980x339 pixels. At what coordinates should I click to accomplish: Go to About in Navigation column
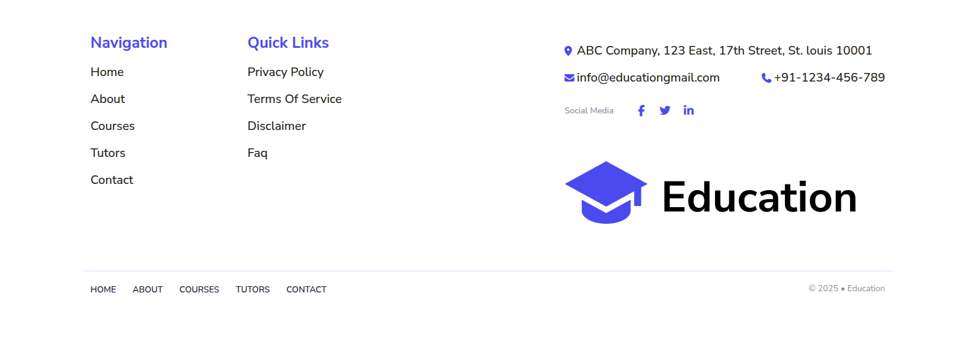[108, 99]
